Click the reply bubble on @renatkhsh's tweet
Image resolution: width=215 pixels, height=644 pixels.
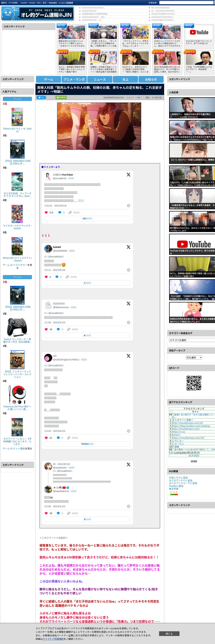60,212
